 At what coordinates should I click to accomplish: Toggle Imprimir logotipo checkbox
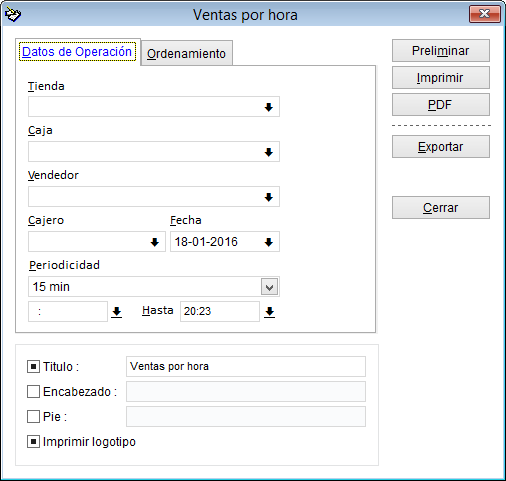tap(33, 442)
